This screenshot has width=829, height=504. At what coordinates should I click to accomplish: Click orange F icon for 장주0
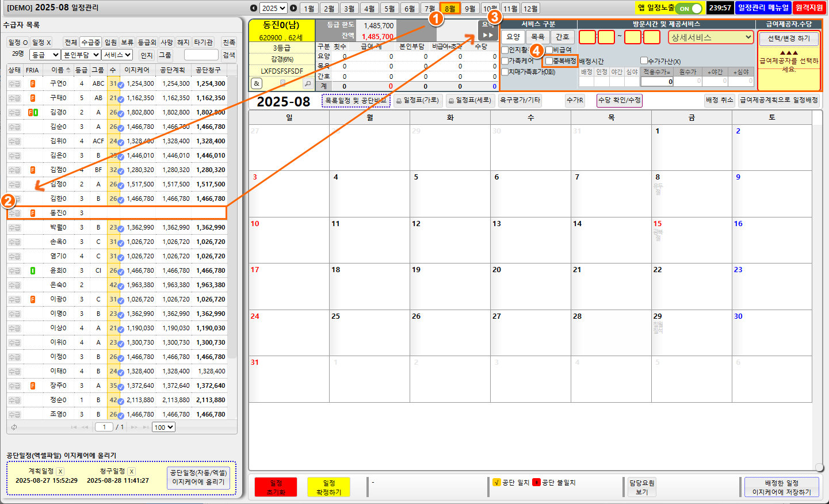[33, 385]
